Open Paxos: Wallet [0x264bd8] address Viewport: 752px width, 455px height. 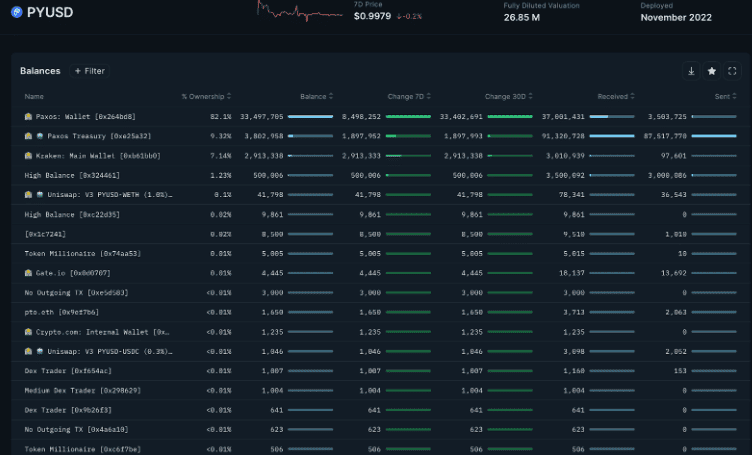click(85, 117)
